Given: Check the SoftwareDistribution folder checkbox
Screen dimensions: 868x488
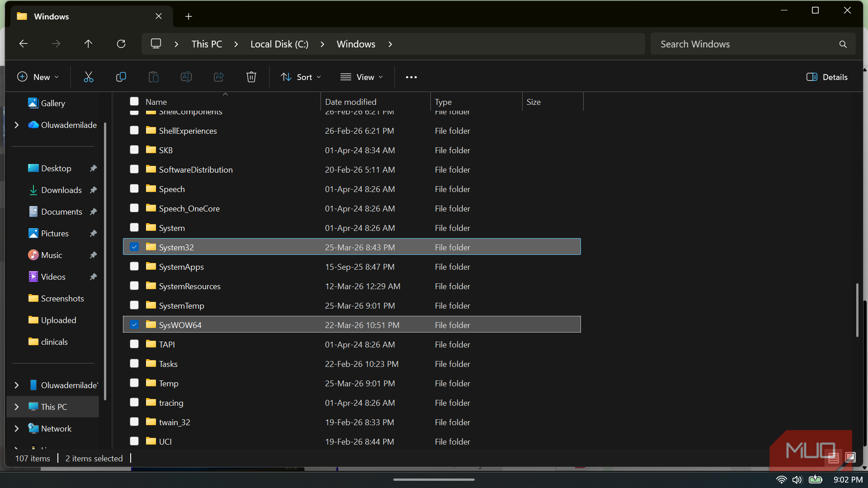Looking at the screenshot, I should coord(134,169).
